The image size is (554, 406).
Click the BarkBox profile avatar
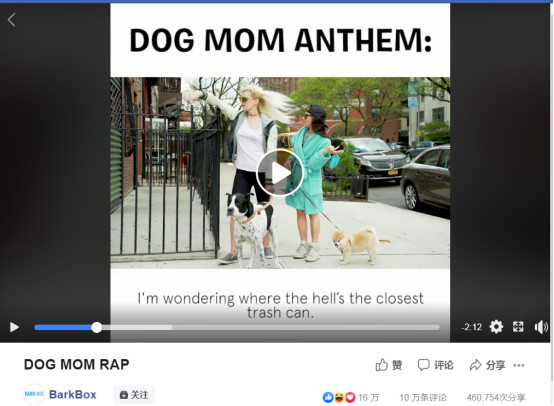(34, 394)
